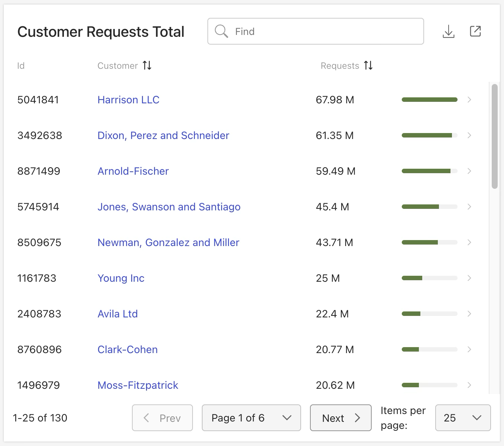The image size is (504, 446).
Task: Open table in new window icon
Action: tap(475, 31)
